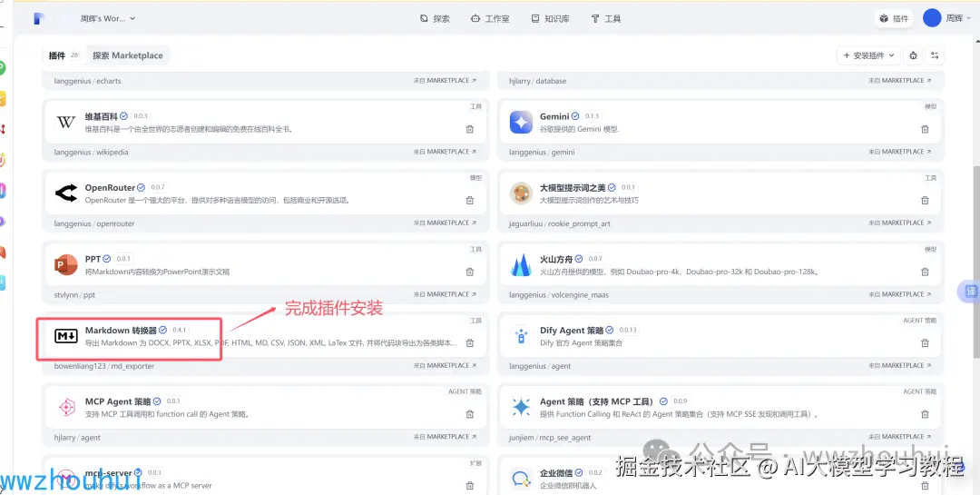Switch to the 探索 Marketplace tab
The width and height of the screenshot is (980, 495).
point(128,55)
